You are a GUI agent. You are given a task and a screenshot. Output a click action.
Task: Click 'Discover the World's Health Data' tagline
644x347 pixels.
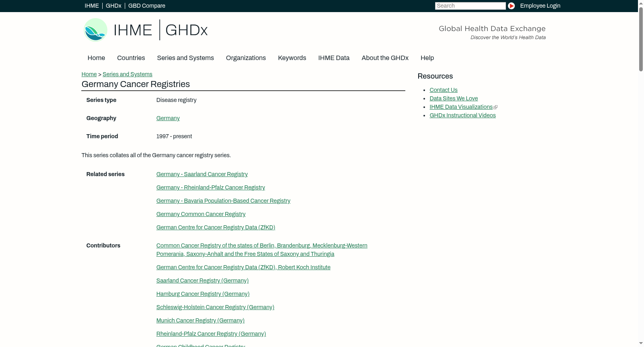point(508,37)
